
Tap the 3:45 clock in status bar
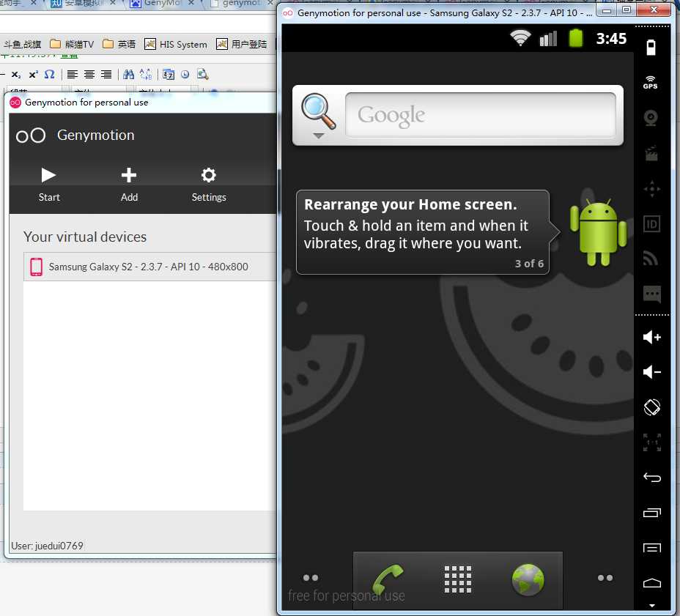click(611, 39)
